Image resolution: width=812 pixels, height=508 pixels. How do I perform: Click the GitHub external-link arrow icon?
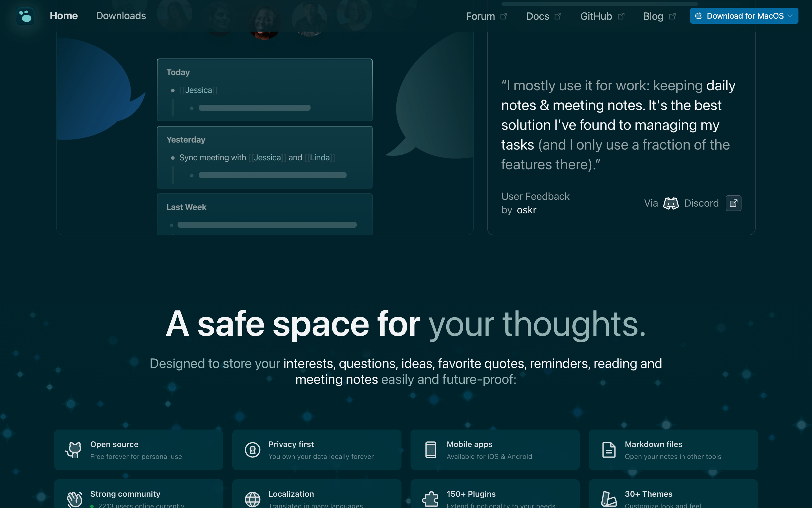(621, 16)
